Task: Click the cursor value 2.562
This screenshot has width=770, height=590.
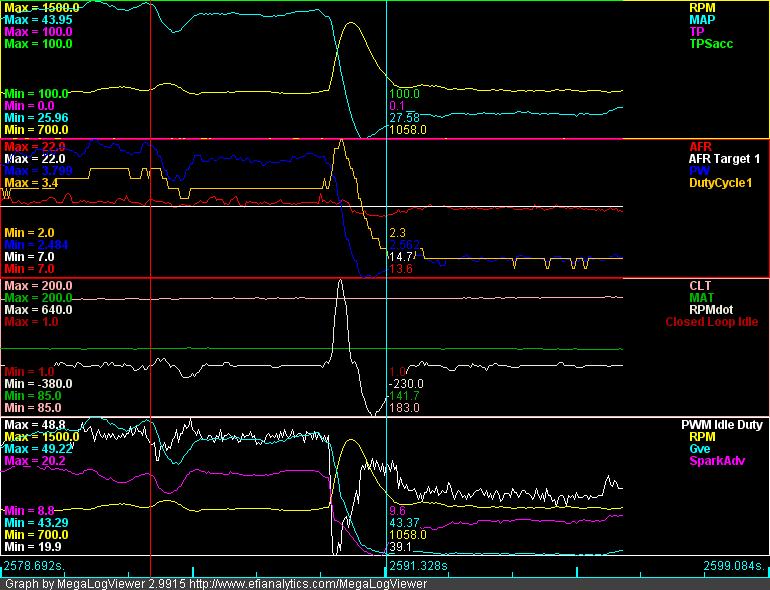Action: pos(404,245)
